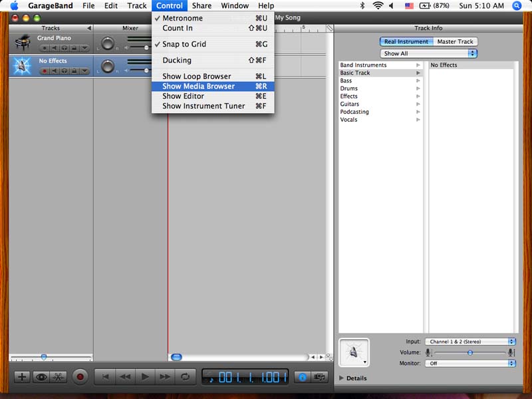
Task: Open the track editor scissors button
Action: click(58, 376)
